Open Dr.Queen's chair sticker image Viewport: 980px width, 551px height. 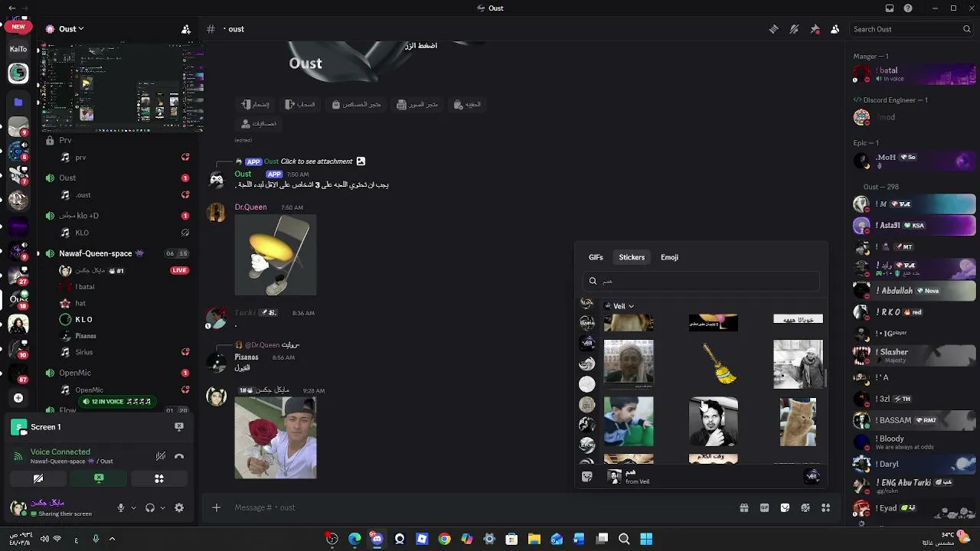pos(276,255)
